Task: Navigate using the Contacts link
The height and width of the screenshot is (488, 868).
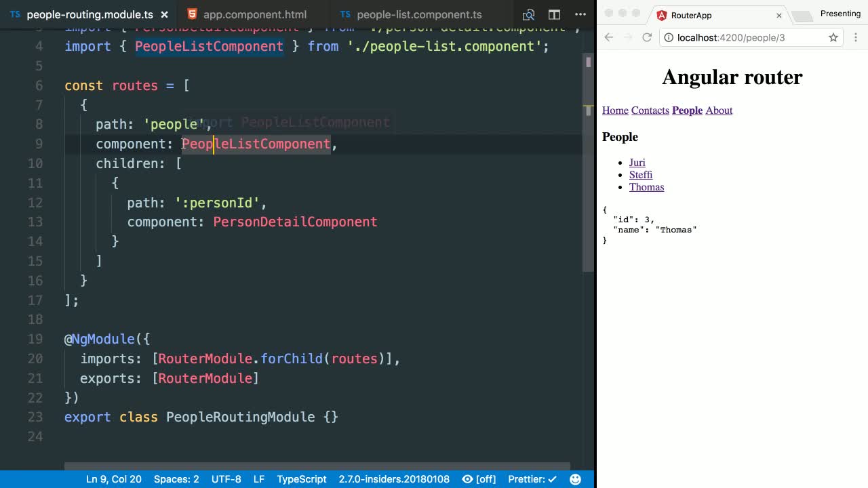Action: point(650,110)
